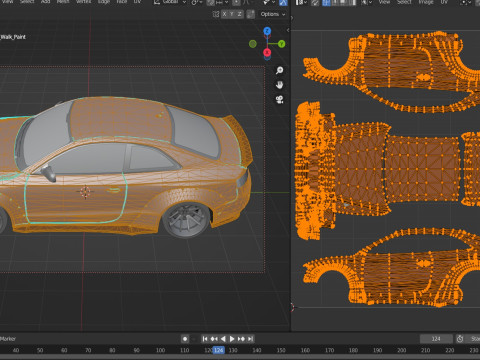
Task: Open the 3D viewport Add menu
Action: point(45,2)
